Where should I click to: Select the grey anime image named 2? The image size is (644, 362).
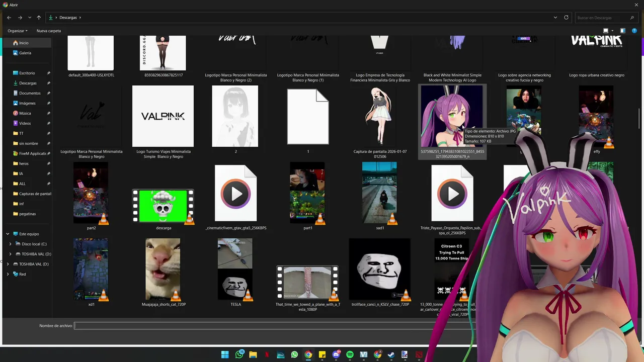click(235, 116)
